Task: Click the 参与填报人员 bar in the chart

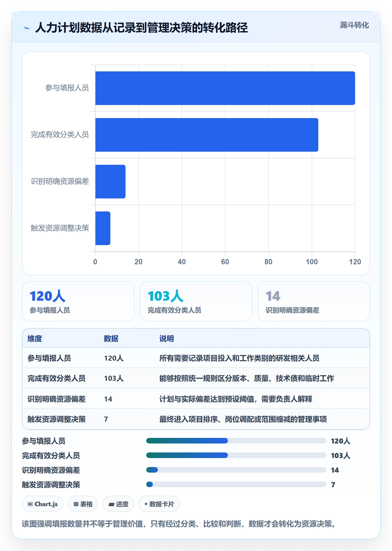Action: coord(225,88)
